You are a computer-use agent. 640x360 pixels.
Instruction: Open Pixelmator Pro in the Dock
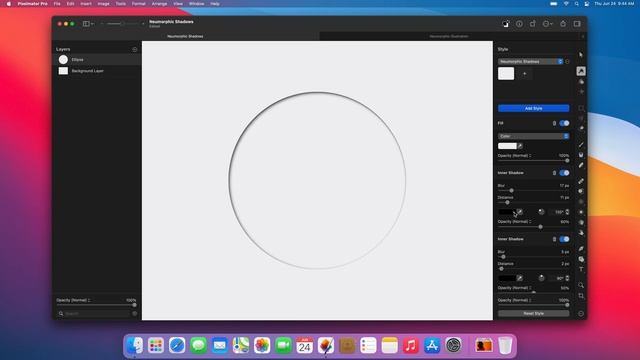[x=326, y=346]
